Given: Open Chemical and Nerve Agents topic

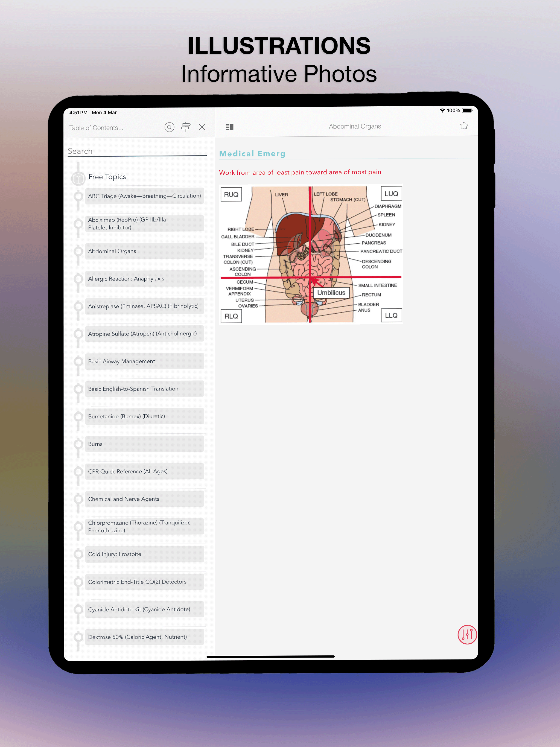Looking at the screenshot, I should [x=145, y=499].
